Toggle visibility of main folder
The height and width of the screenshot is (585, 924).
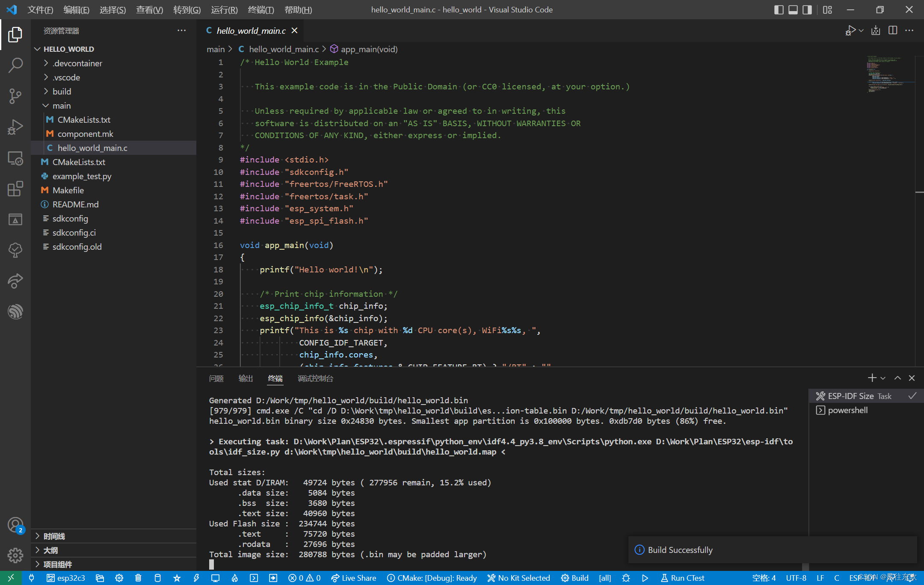[x=45, y=106]
